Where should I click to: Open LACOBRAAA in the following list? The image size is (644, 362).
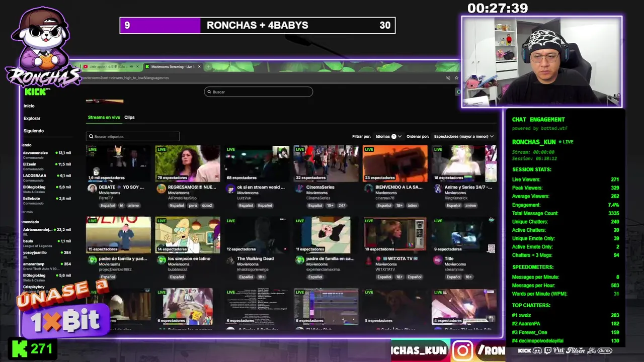coord(47,177)
